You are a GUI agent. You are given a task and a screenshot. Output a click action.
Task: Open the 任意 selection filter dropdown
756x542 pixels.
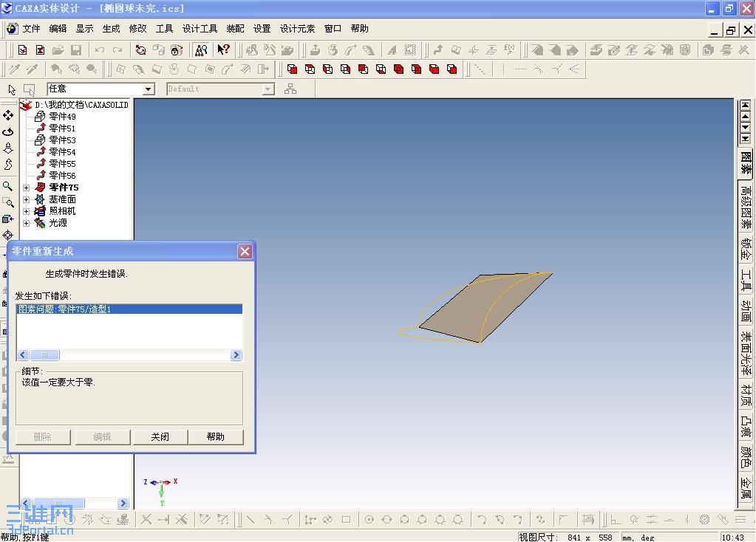pos(148,89)
